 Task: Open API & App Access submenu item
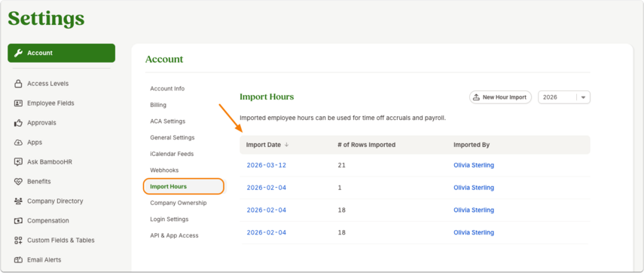(174, 236)
